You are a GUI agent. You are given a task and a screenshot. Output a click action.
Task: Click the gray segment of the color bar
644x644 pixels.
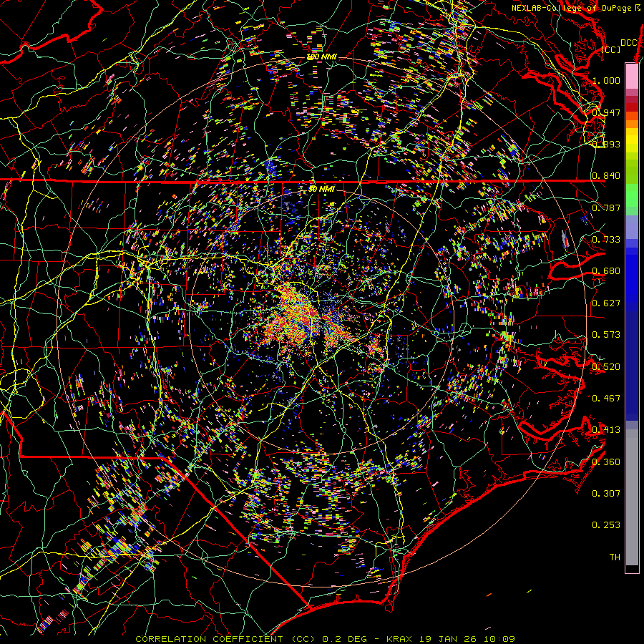[x=632, y=497]
